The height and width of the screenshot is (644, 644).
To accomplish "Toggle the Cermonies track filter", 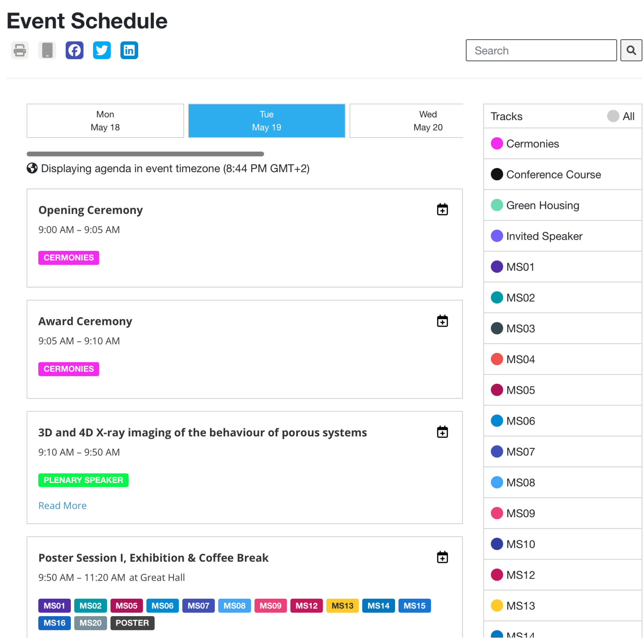I will coord(496,144).
